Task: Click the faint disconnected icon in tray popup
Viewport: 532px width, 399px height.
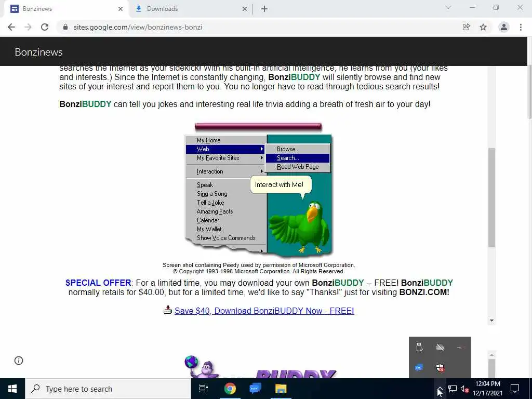Action: tap(461, 347)
